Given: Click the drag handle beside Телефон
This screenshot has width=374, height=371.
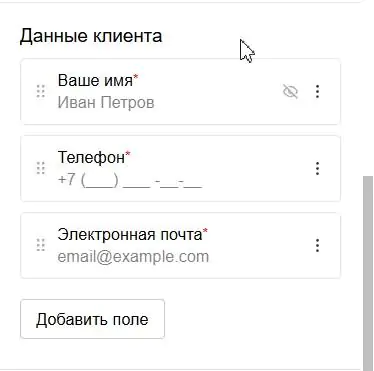Looking at the screenshot, I should tap(41, 168).
